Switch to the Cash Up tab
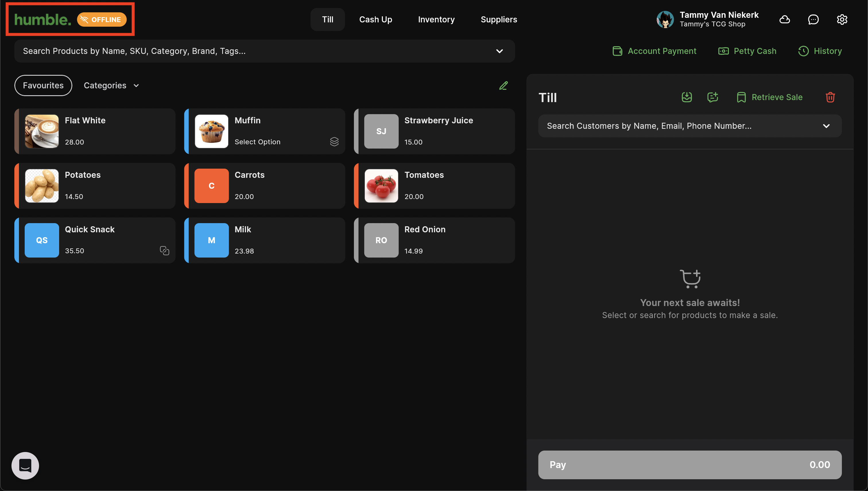868x491 pixels. 375,20
